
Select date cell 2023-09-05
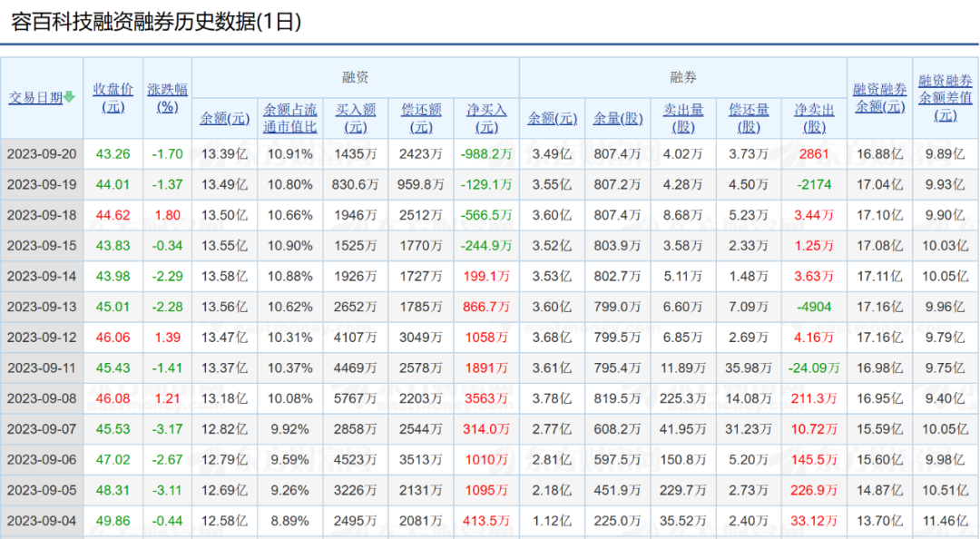click(42, 490)
